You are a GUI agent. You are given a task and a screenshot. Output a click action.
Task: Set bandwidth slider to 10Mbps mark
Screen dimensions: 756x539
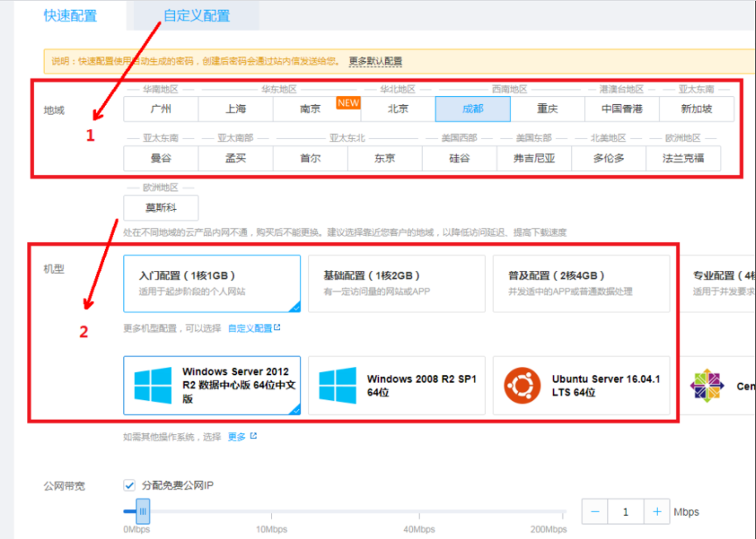[272, 512]
